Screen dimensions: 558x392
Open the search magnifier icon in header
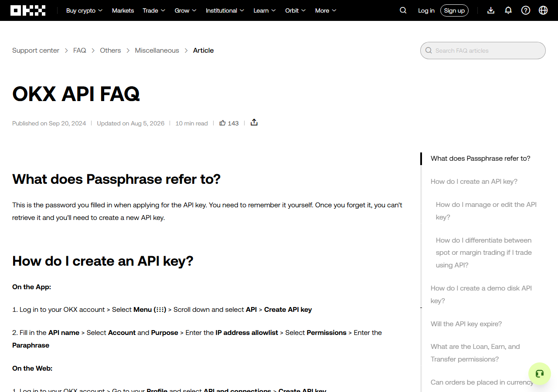(403, 10)
